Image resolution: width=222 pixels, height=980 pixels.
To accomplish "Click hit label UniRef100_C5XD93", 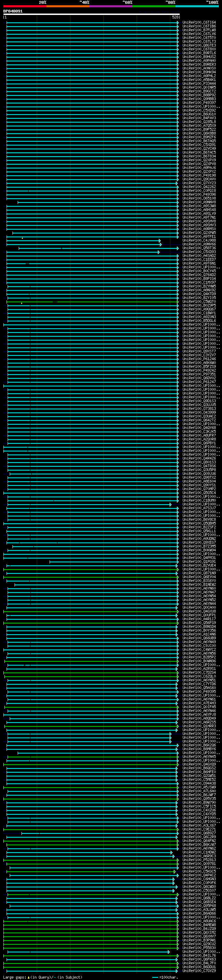I will coord(199,252).
